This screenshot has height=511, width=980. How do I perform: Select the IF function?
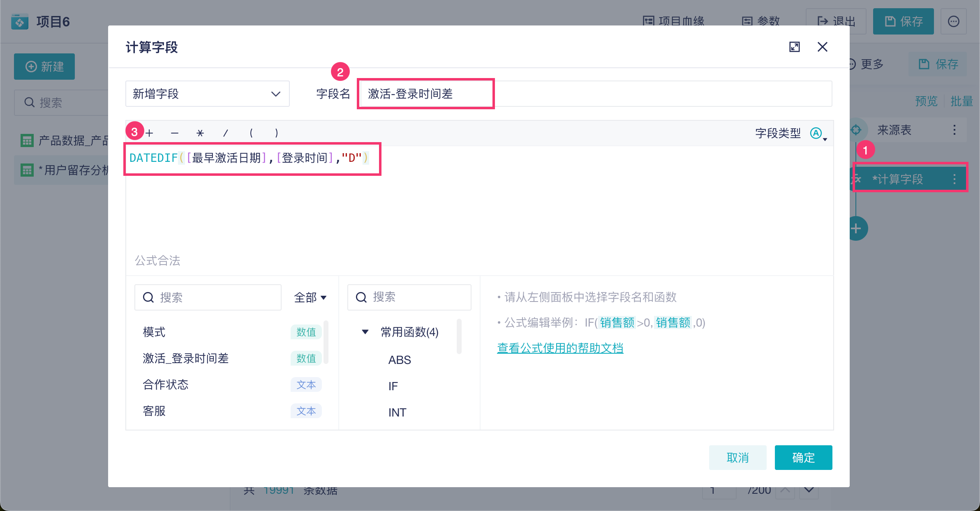(393, 386)
